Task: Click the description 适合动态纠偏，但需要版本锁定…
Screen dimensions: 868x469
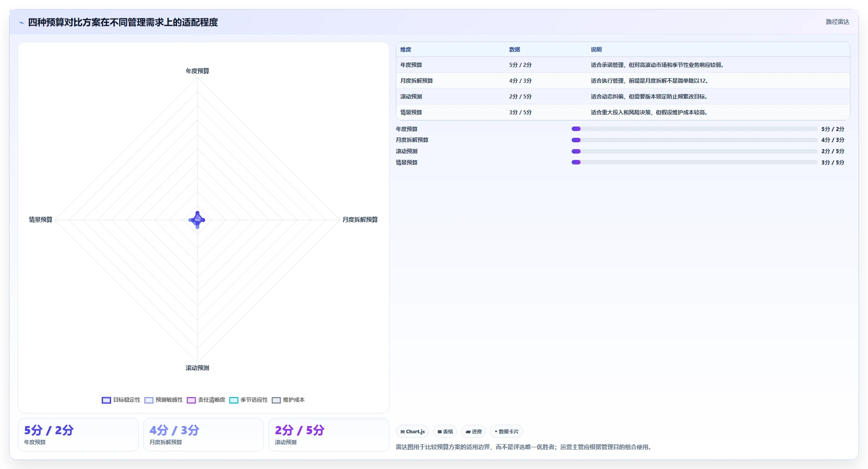Action: coord(650,97)
